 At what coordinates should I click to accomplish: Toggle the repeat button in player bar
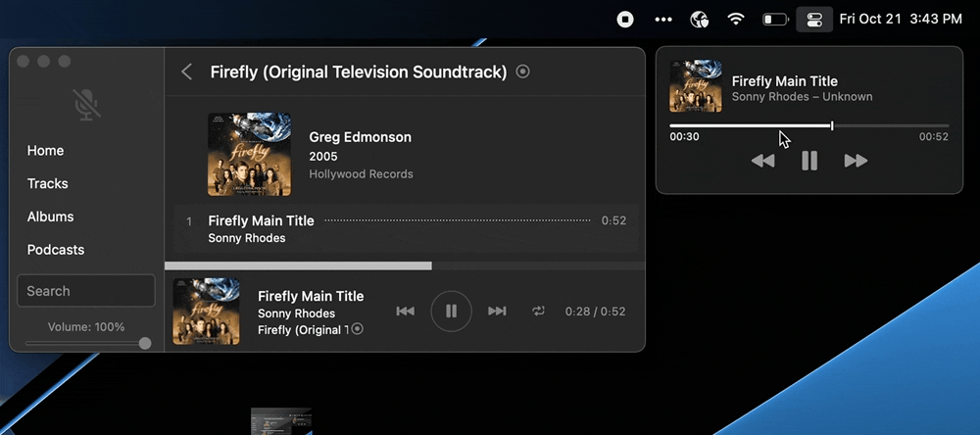tap(538, 312)
